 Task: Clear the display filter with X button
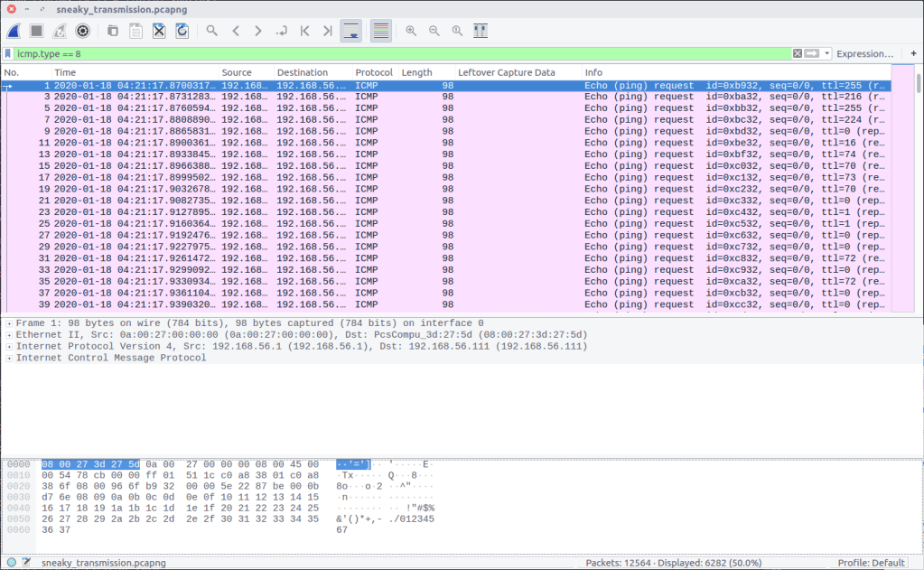tap(798, 54)
